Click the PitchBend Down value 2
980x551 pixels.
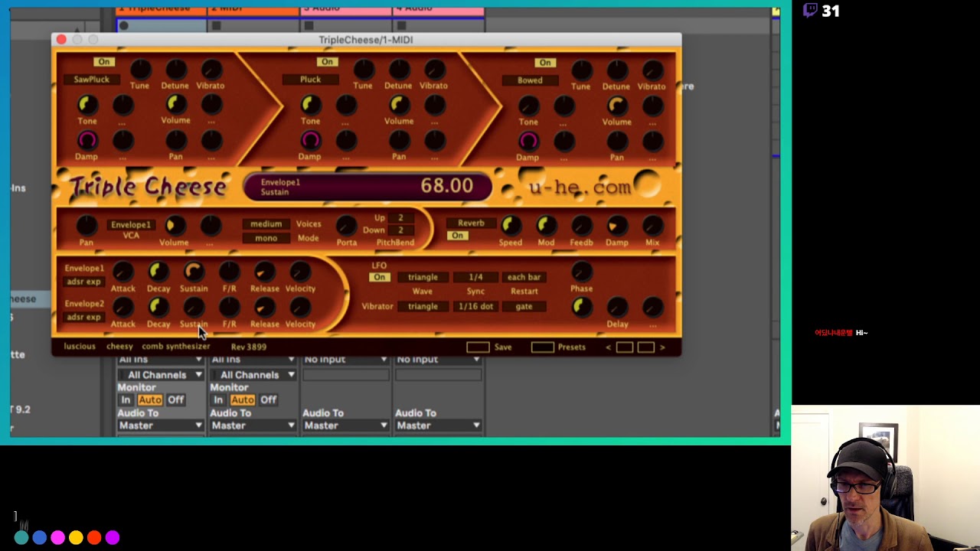[x=400, y=230]
